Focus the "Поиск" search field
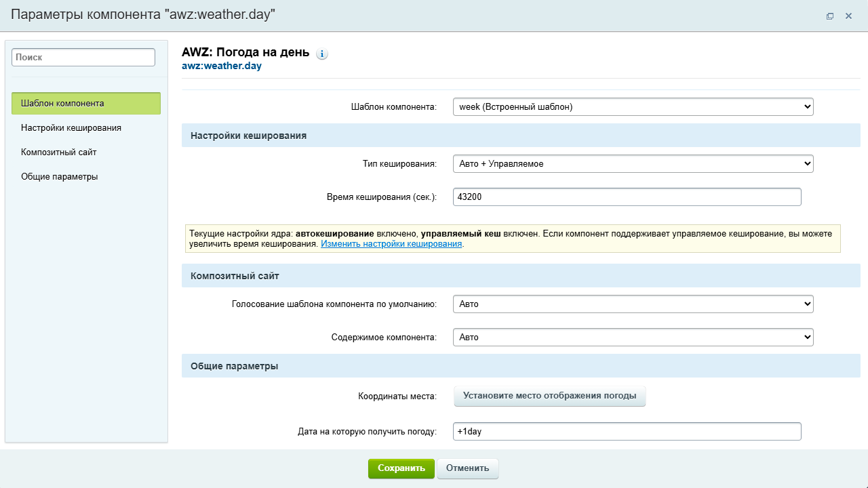This screenshot has height=488, width=868. click(83, 58)
